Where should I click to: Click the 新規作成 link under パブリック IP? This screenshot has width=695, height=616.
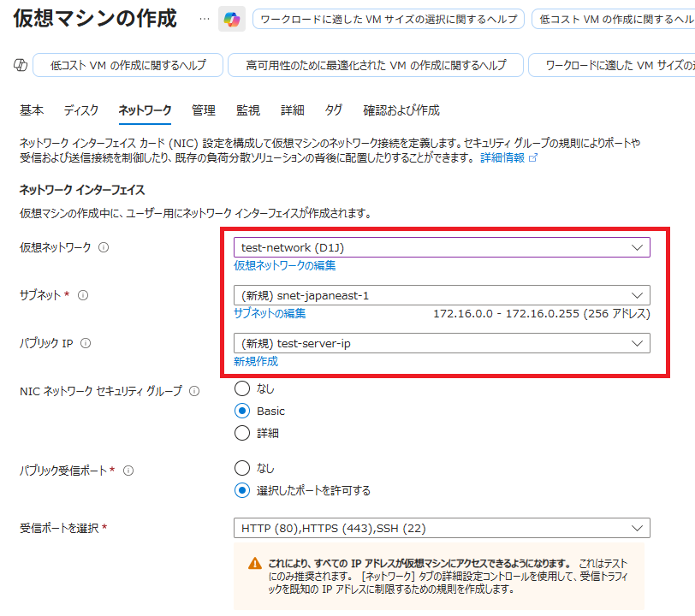(256, 361)
